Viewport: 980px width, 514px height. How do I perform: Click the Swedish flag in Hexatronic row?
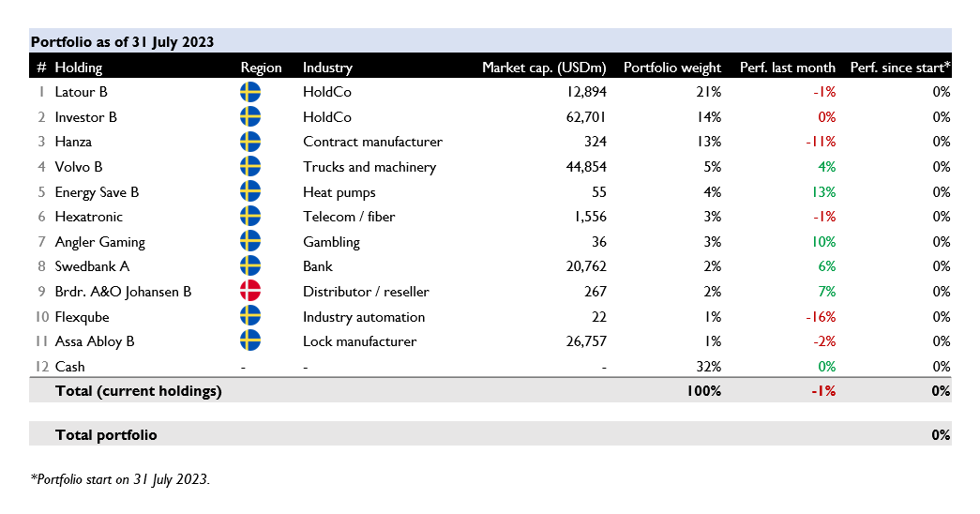coord(250,217)
